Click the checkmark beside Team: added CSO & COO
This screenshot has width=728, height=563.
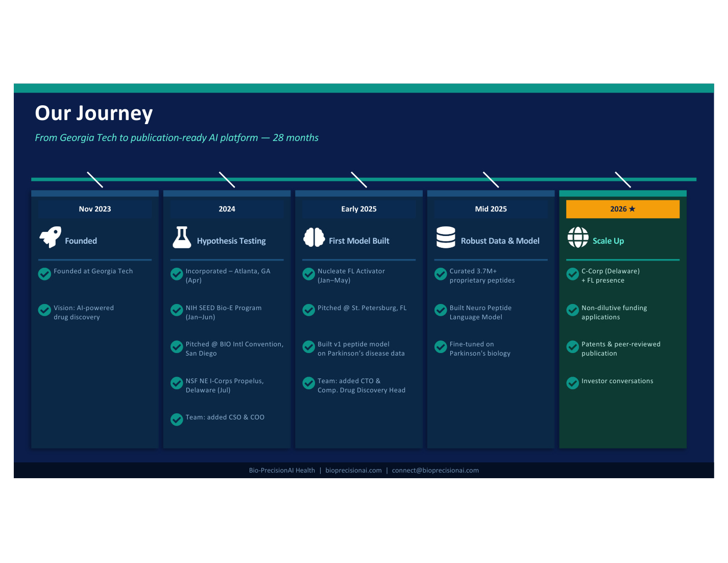[x=177, y=419]
